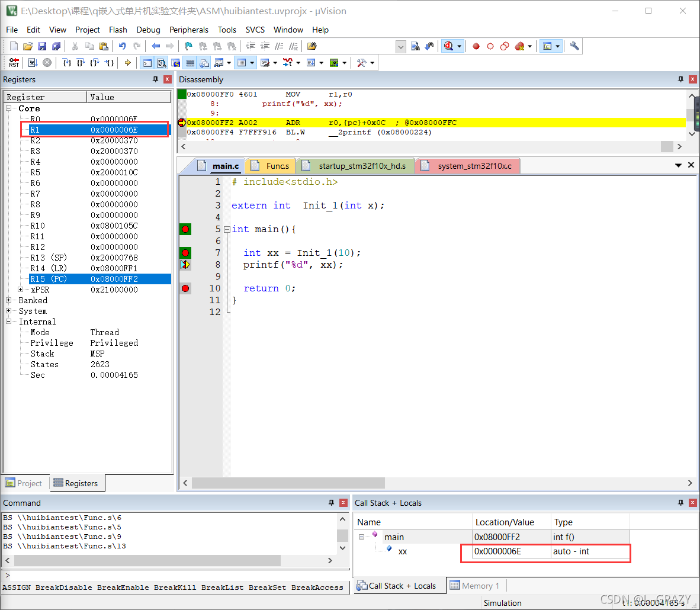
Task: Expand the xPSR register entry
Action: 20,290
